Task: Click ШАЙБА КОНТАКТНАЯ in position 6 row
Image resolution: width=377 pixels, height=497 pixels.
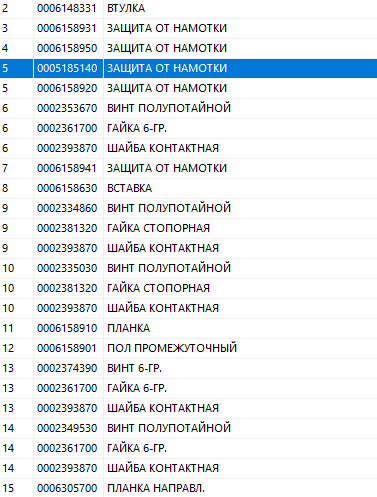Action: [x=163, y=148]
